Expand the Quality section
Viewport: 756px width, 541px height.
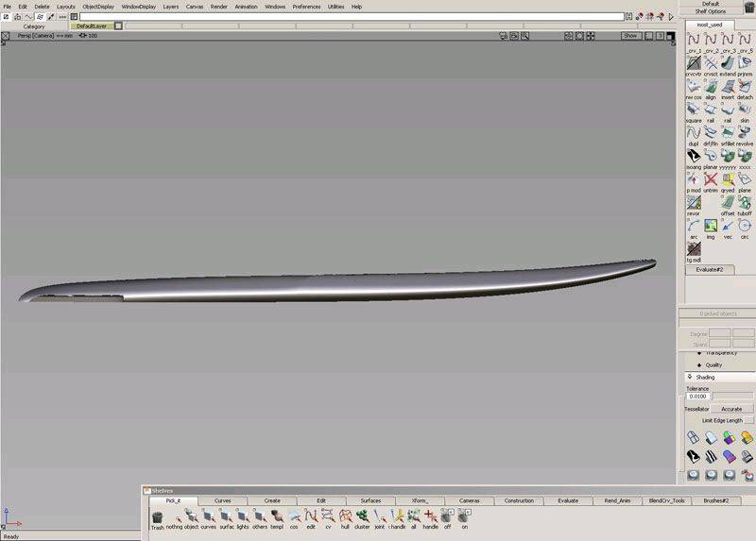(699, 364)
